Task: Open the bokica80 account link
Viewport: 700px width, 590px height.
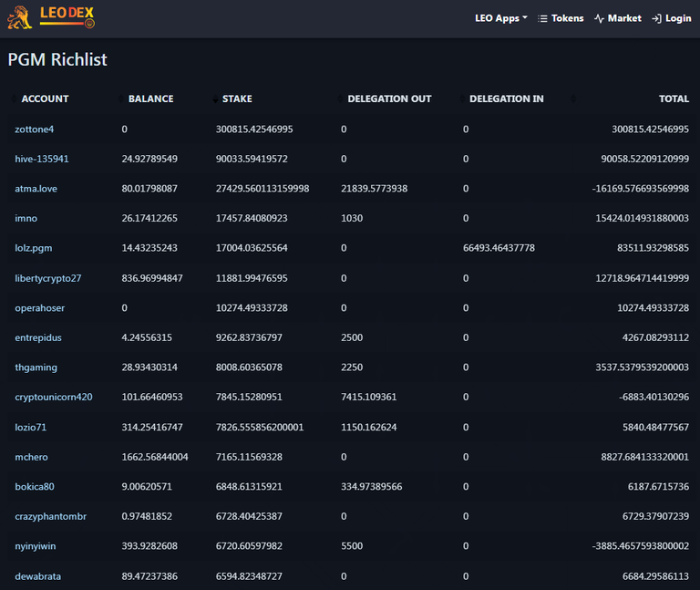Action: tap(35, 486)
